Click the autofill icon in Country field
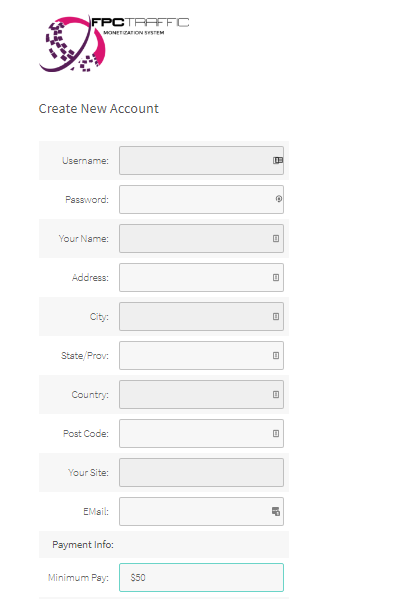Image resolution: width=395 pixels, height=599 pixels. [276, 394]
